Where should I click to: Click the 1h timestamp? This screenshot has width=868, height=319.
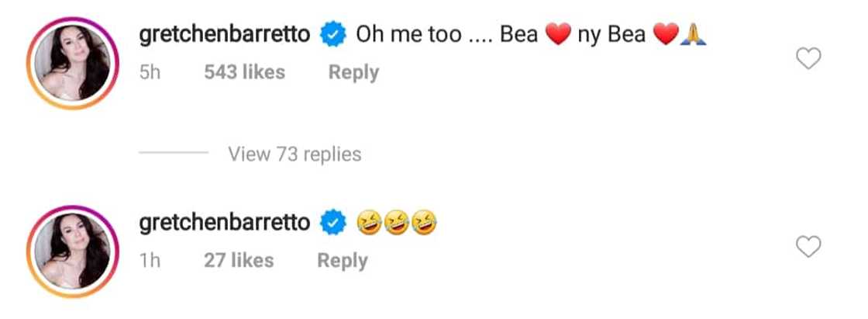tap(150, 261)
